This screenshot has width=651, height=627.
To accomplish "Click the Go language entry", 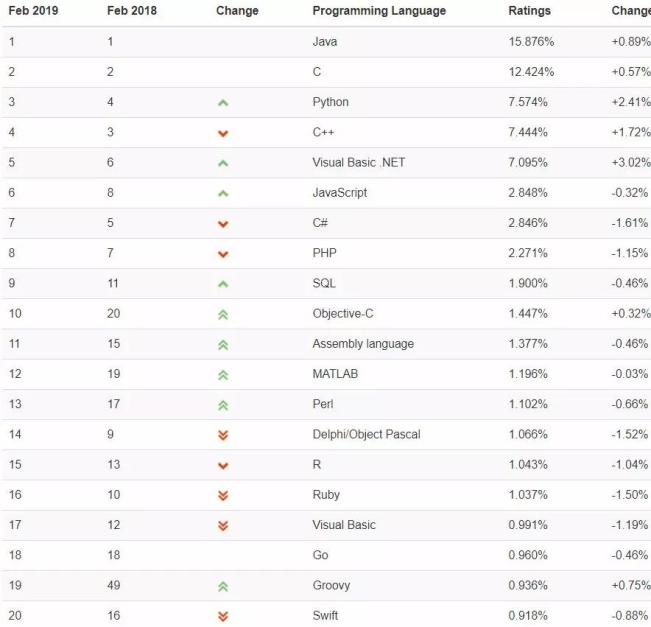I will 320,556.
